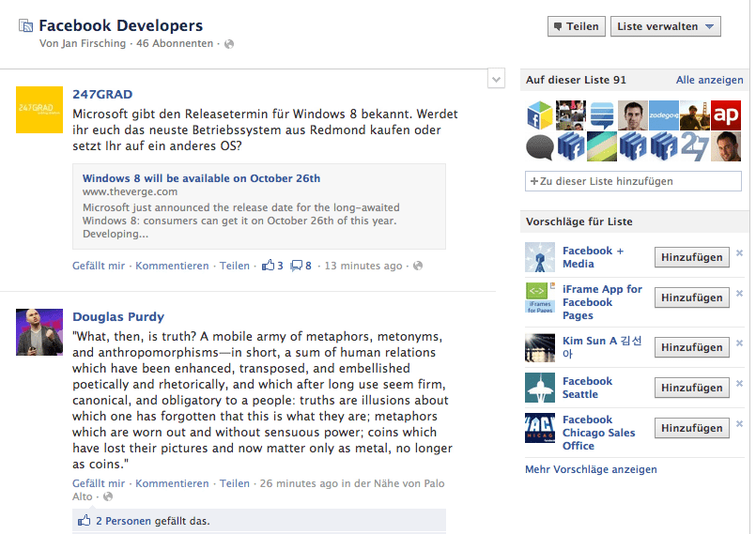Click the thumbs-up icon beside 2 Personen
This screenshot has width=756, height=534.
point(85,521)
